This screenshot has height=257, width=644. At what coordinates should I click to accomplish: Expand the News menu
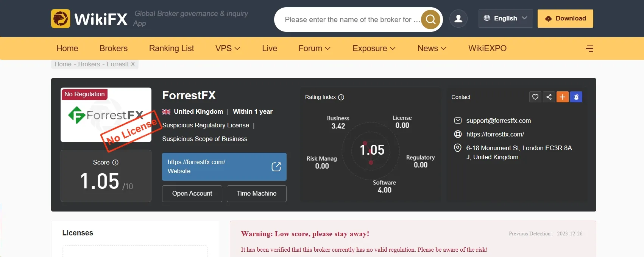(432, 49)
